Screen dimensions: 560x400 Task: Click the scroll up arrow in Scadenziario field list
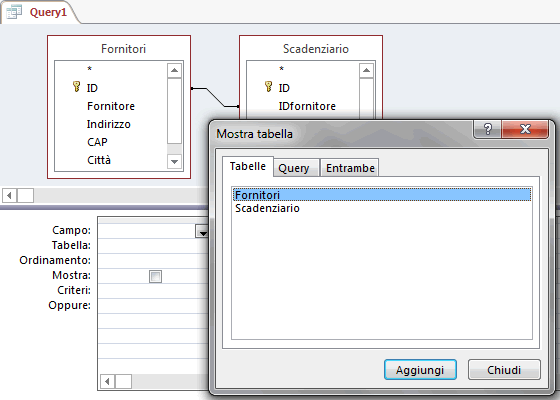click(366, 70)
